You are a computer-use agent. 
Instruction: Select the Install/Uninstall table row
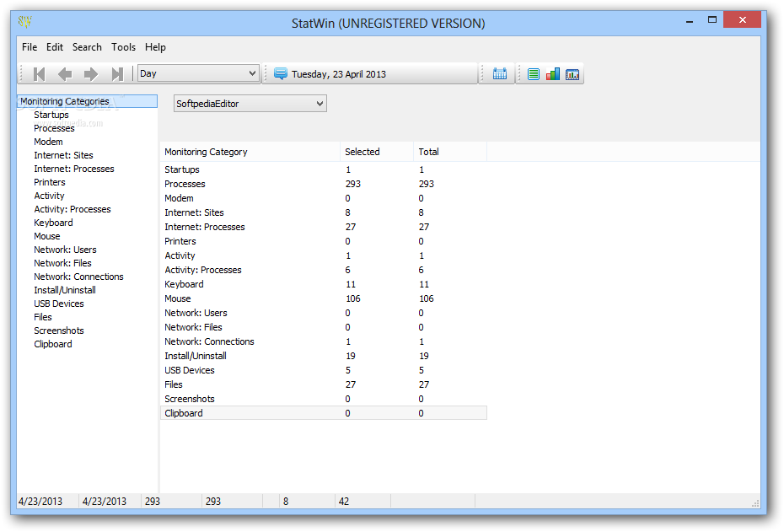(324, 356)
